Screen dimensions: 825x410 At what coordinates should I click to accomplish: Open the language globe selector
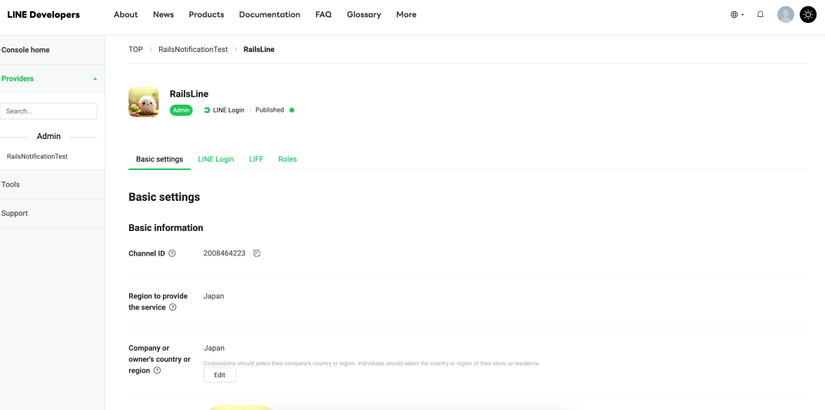click(737, 15)
